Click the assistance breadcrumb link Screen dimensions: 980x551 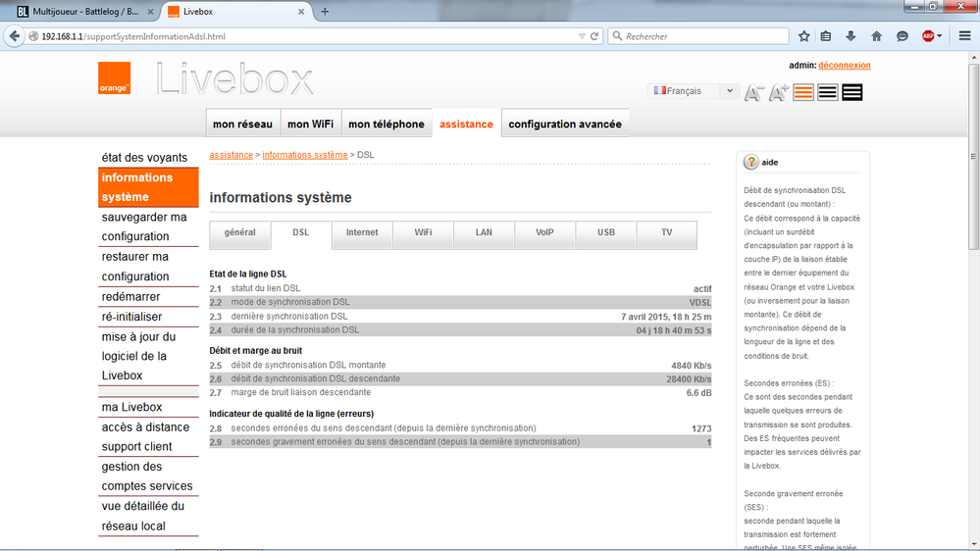coord(232,155)
